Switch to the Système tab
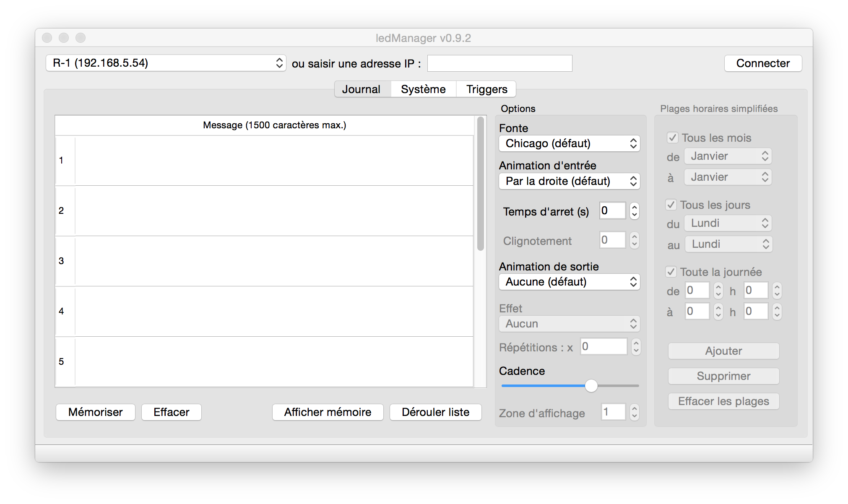Image resolution: width=848 pixels, height=504 pixels. point(423,89)
